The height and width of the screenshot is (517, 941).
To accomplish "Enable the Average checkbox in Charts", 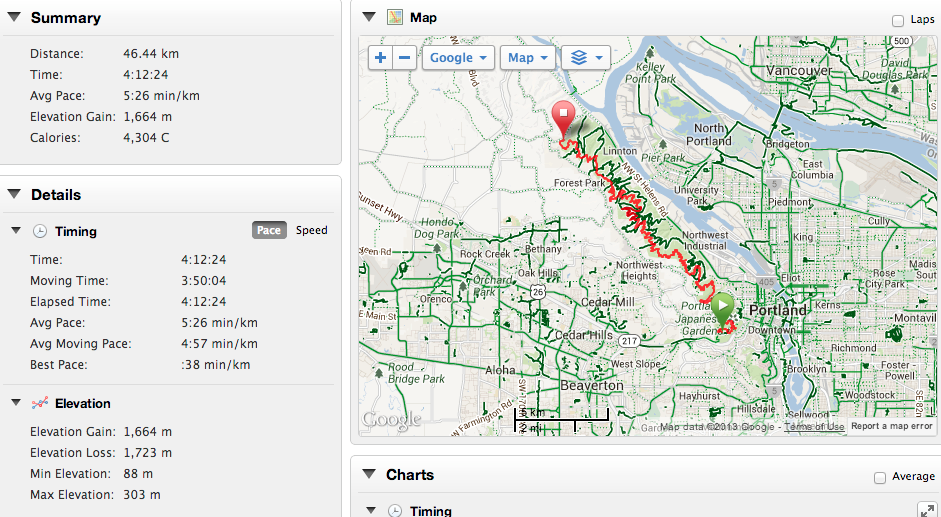I will 880,477.
